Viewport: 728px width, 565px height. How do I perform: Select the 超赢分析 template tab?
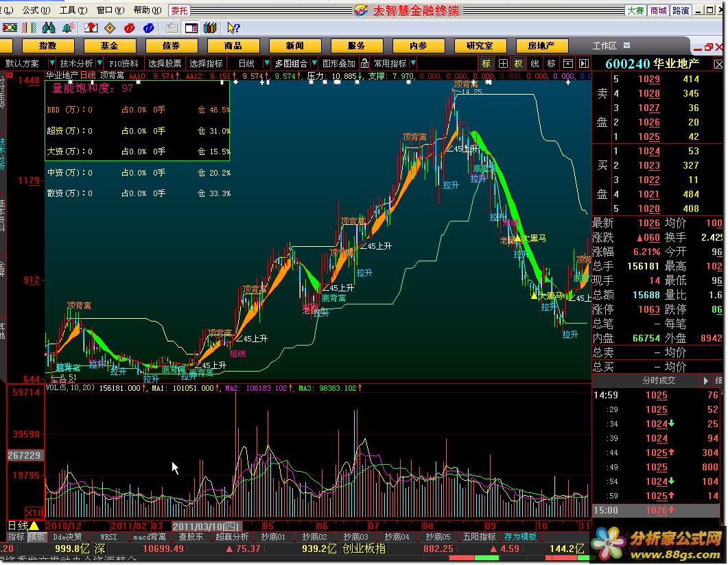(x=232, y=537)
